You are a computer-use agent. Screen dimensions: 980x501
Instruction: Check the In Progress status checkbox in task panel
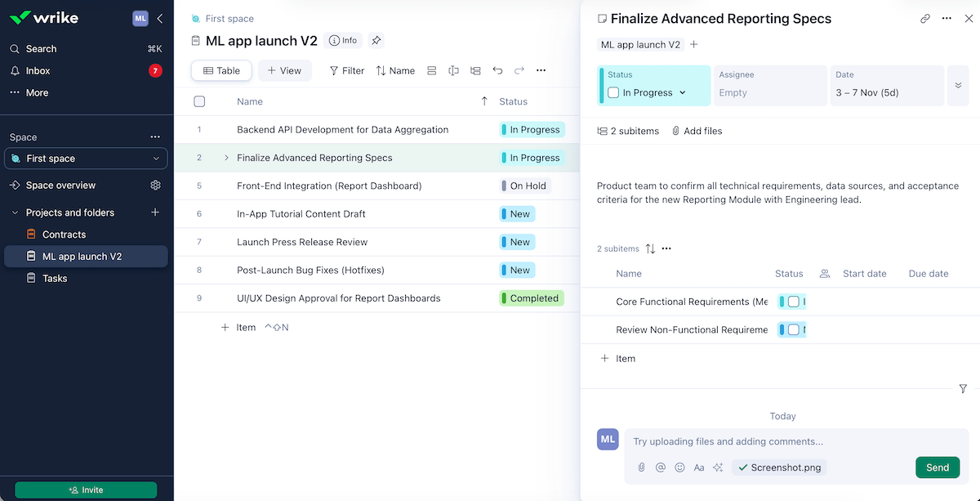coord(613,93)
